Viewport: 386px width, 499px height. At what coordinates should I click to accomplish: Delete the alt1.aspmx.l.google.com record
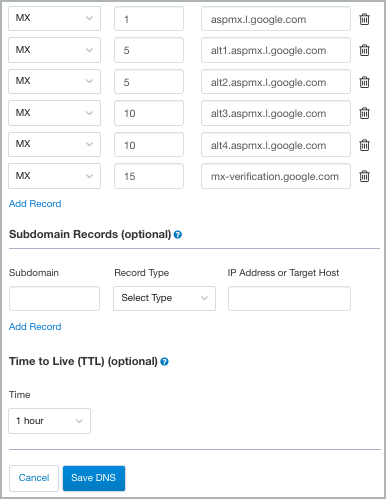coord(364,50)
